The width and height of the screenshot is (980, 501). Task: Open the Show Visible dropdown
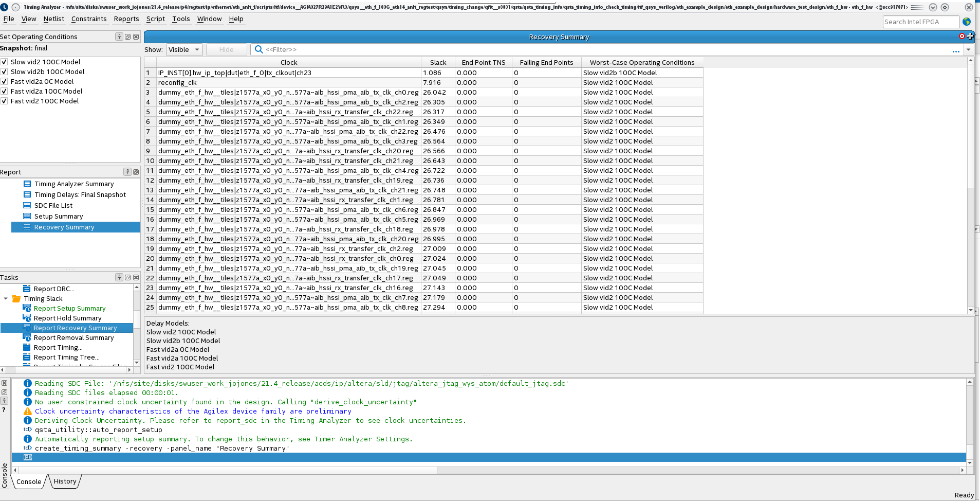click(184, 49)
